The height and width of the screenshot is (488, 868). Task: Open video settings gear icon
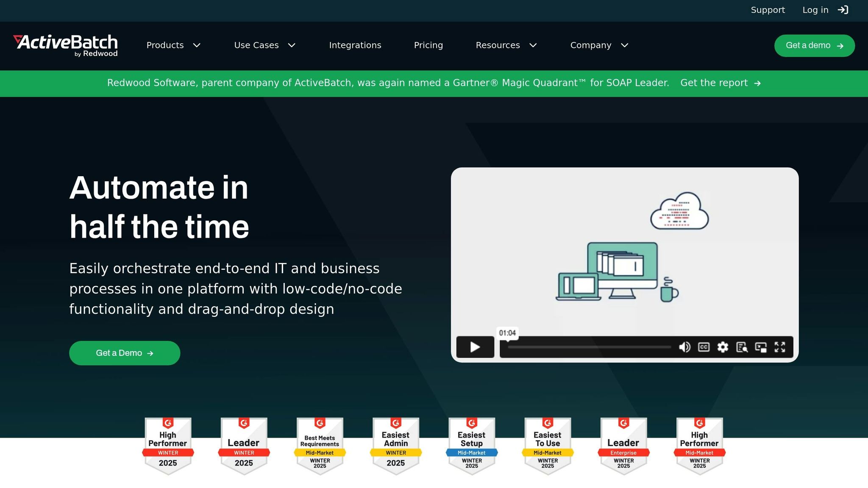[723, 347]
